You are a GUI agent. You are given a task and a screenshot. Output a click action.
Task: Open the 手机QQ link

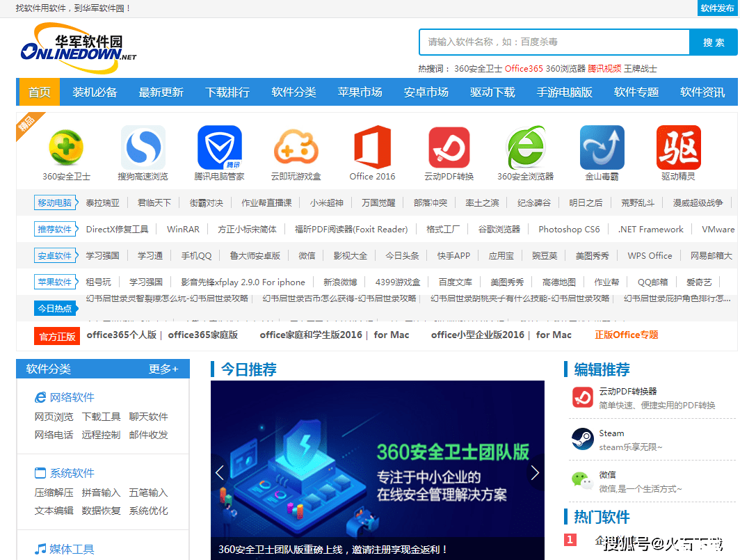[x=196, y=255]
